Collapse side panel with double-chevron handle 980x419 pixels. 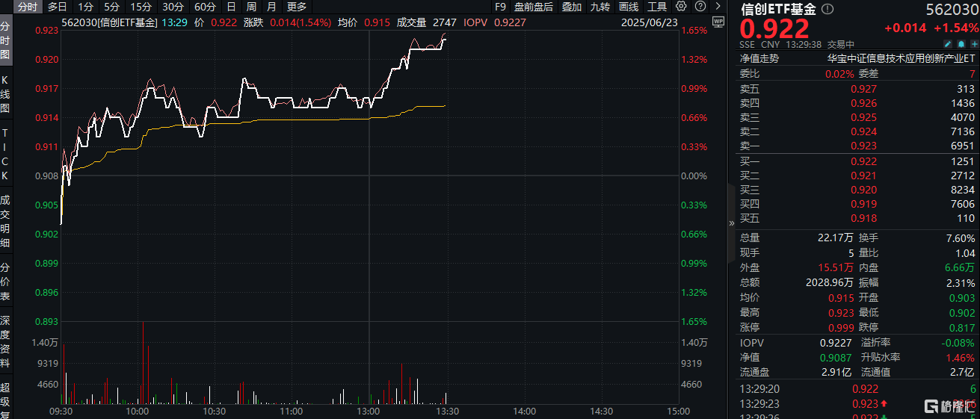pyautogui.click(x=731, y=223)
